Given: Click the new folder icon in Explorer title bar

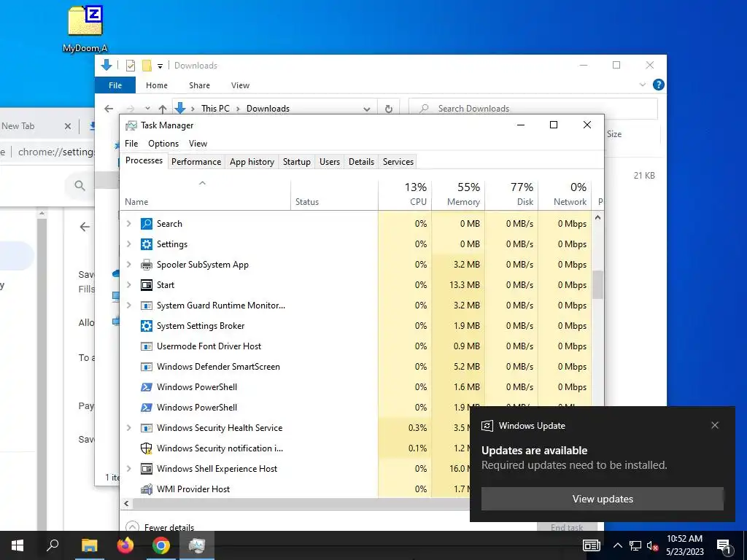Looking at the screenshot, I should (147, 65).
